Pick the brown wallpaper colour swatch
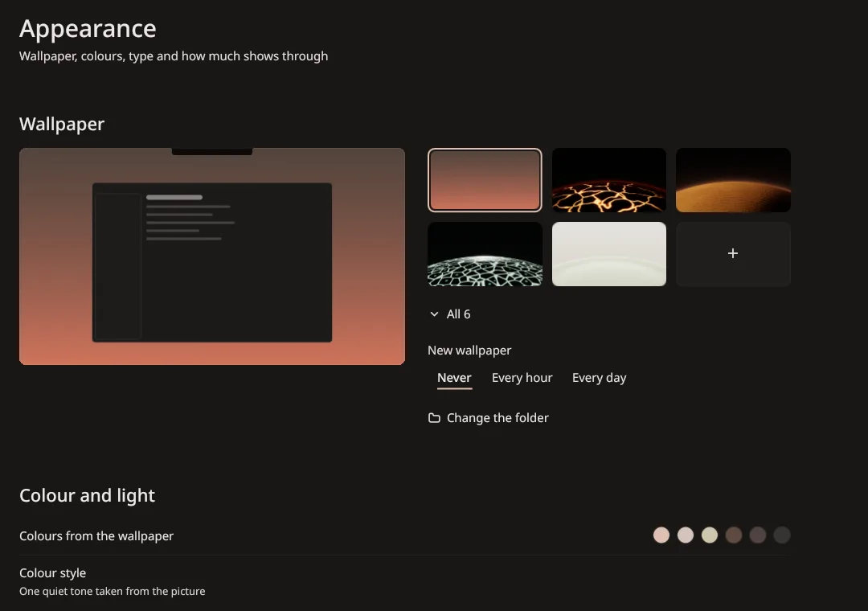The height and width of the screenshot is (611, 868). click(734, 535)
